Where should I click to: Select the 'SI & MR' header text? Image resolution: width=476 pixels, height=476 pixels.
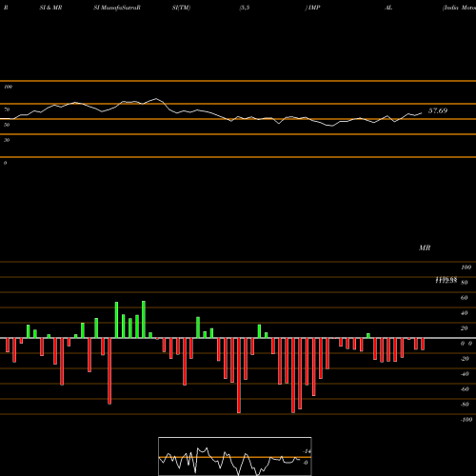coord(50,8)
